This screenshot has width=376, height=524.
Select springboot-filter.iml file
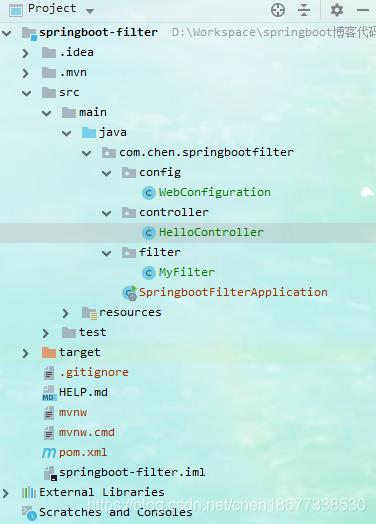[132, 472]
